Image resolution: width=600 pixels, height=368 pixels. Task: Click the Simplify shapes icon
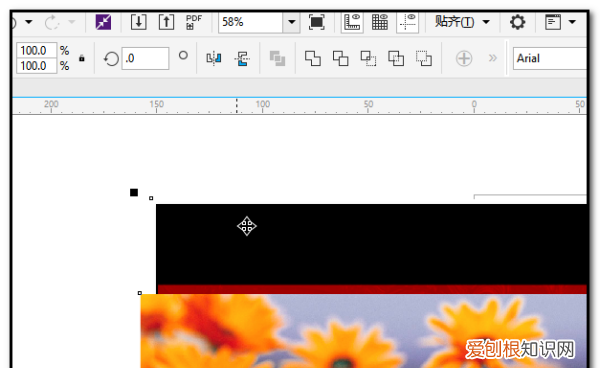(x=396, y=59)
